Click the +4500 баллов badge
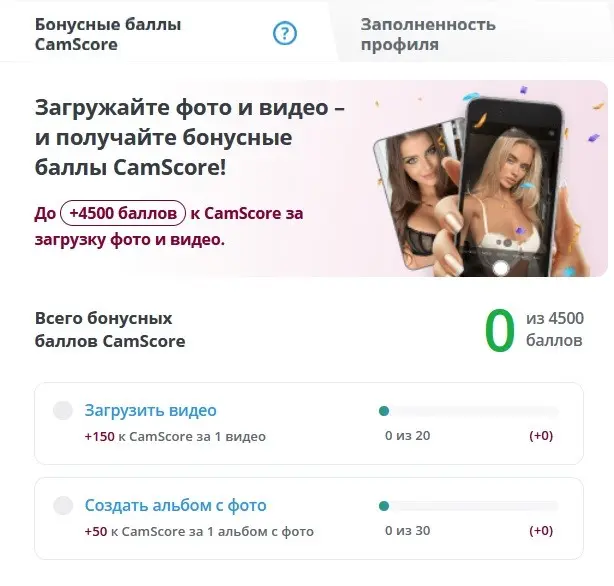 pos(123,213)
